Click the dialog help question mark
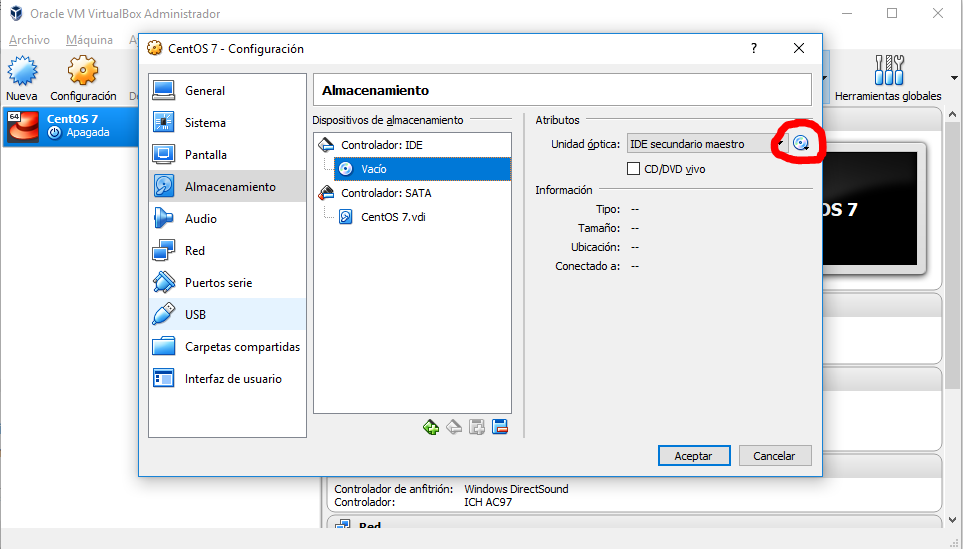963x549 pixels. 754,48
